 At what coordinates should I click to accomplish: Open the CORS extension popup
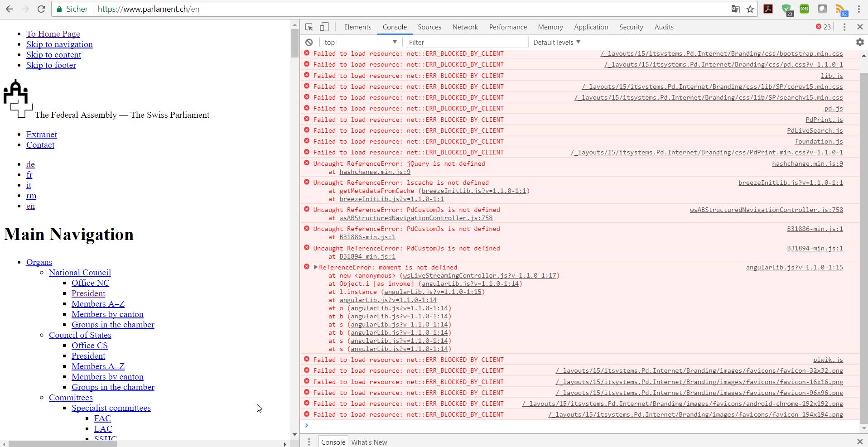point(805,9)
